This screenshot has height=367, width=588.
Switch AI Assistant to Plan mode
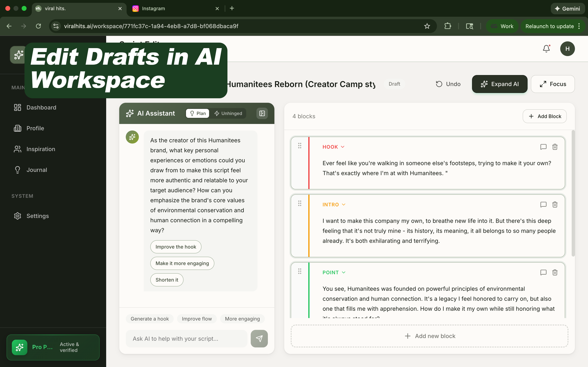(198, 113)
